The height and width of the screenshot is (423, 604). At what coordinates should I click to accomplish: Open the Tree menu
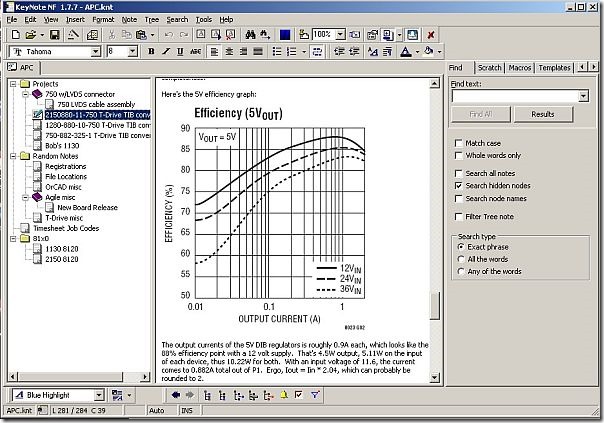(x=153, y=19)
